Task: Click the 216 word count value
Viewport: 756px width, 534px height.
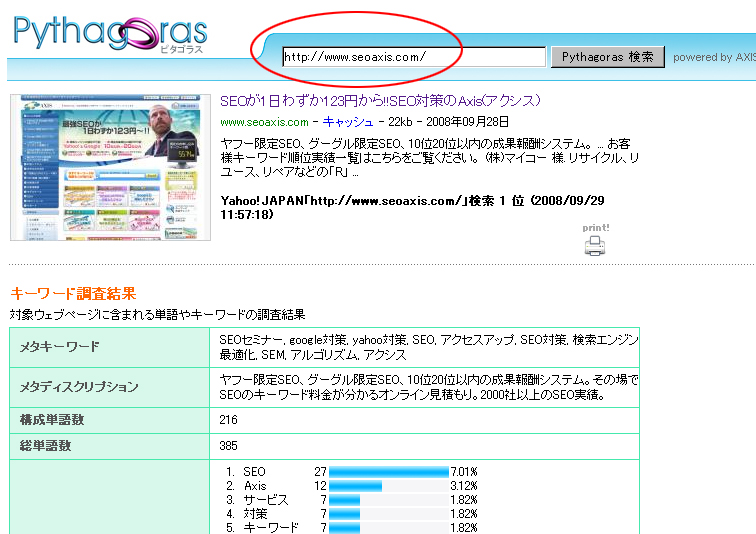Action: pos(229,420)
